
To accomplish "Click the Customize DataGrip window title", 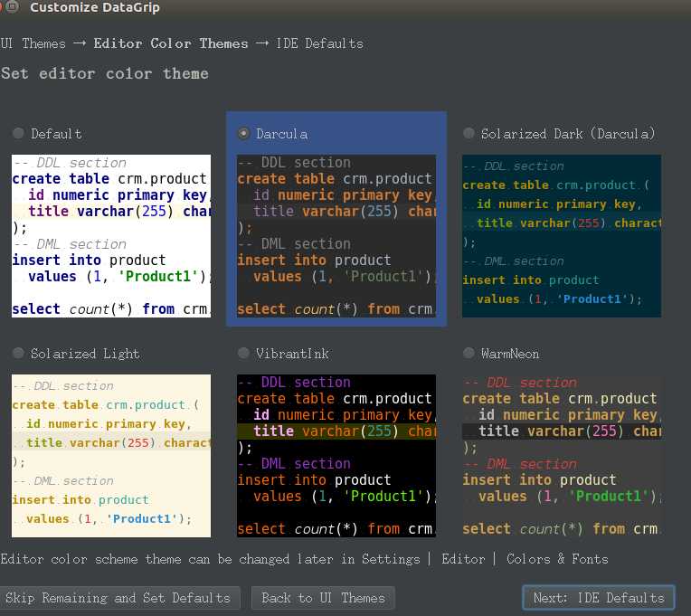I will tap(95, 7).
